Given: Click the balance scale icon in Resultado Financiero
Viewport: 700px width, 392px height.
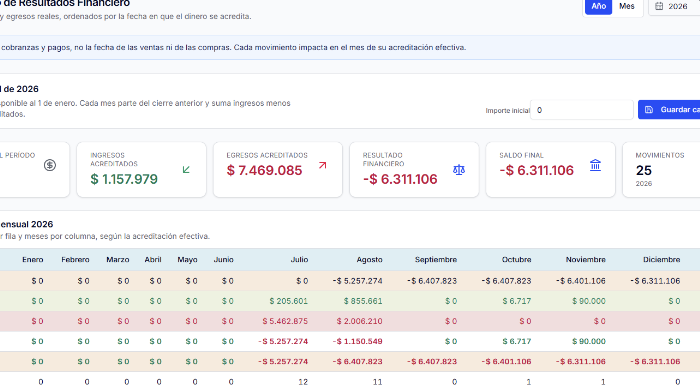Looking at the screenshot, I should (459, 170).
